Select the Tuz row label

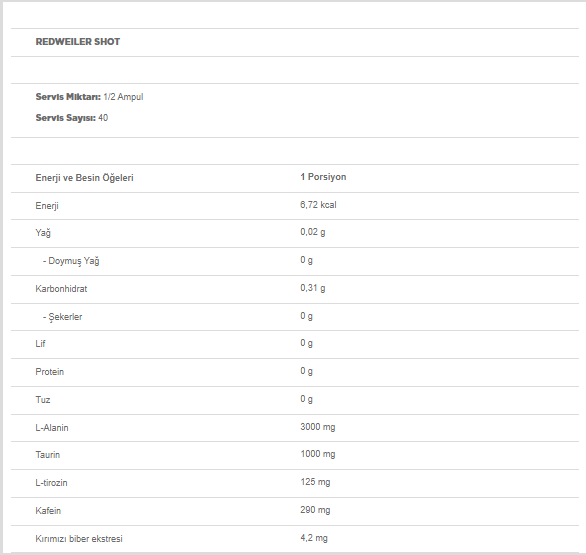point(43,400)
